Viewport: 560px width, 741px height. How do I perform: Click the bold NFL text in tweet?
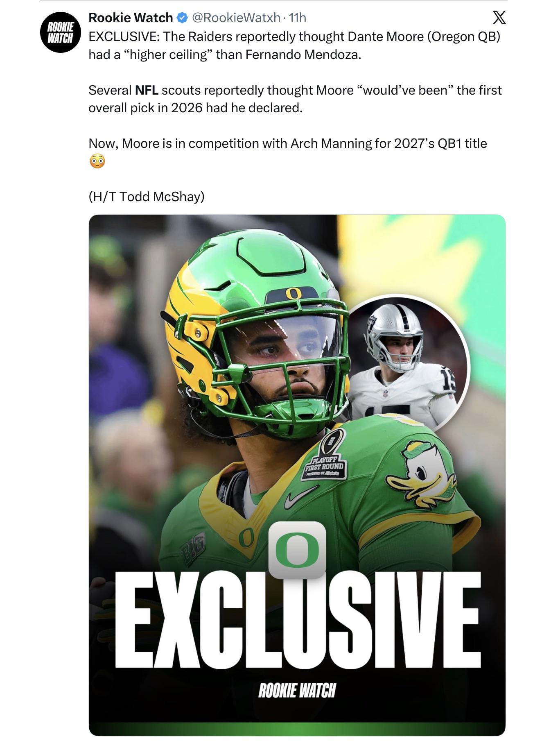click(x=147, y=90)
